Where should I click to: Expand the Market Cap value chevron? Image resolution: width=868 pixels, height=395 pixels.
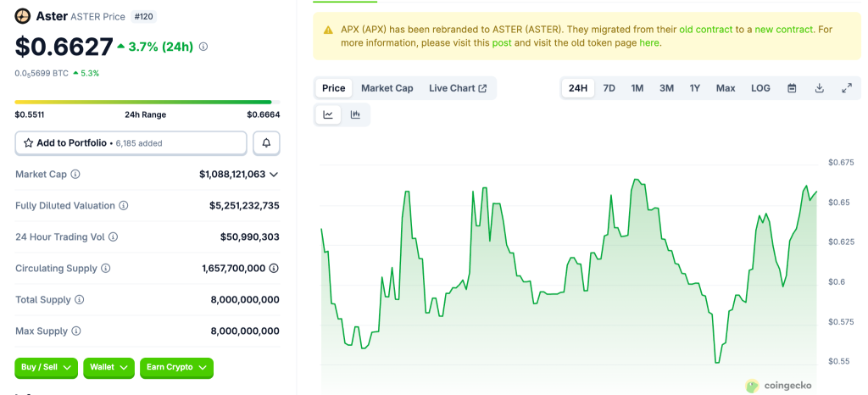pos(274,175)
